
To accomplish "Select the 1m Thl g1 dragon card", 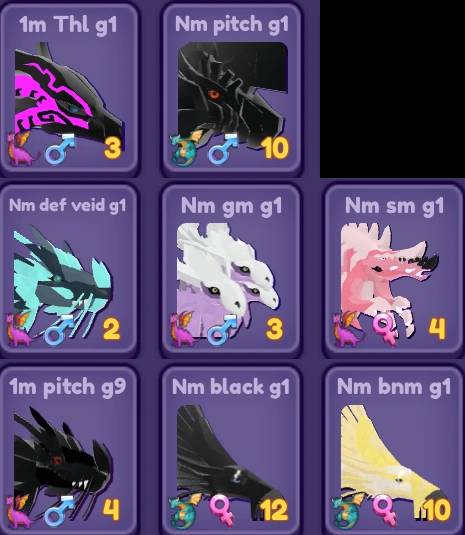I will click(69, 89).
